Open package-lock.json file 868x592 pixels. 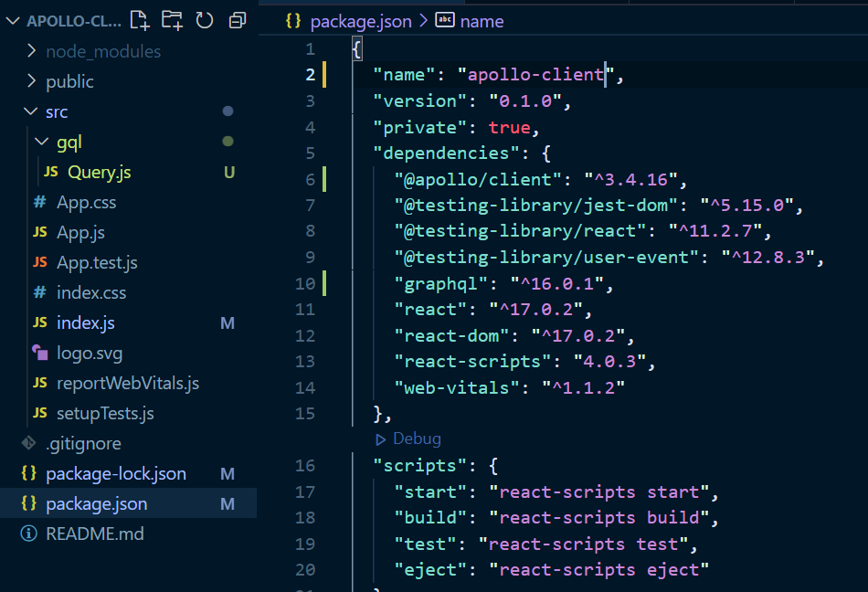[116, 473]
